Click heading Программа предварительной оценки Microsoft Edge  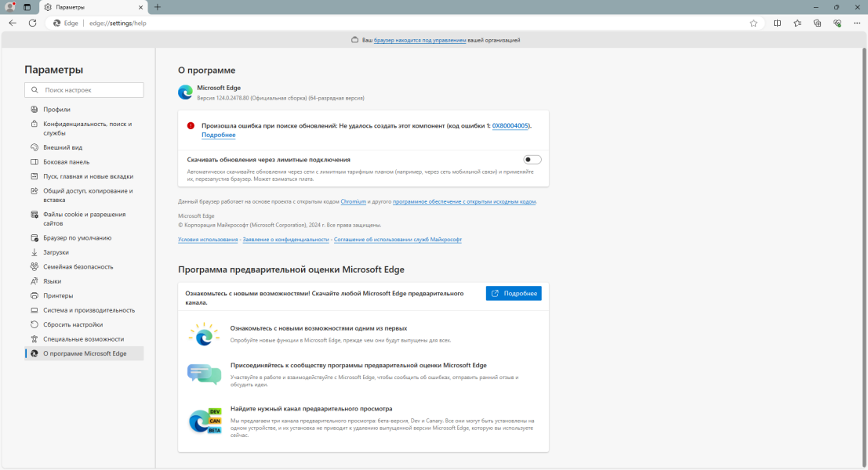coord(291,269)
